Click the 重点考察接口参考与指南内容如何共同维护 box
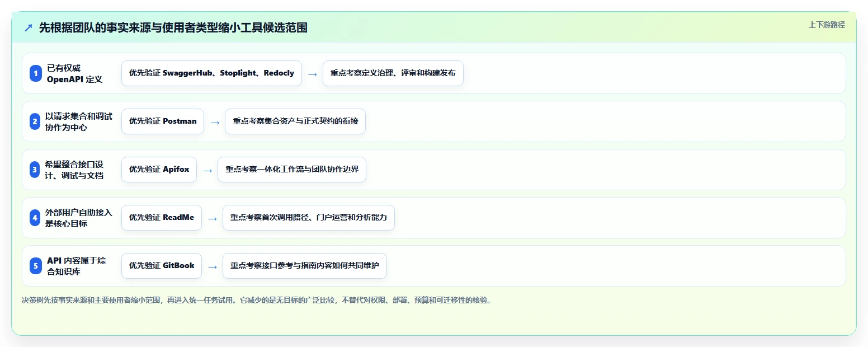868x347 pixels. [x=305, y=266]
